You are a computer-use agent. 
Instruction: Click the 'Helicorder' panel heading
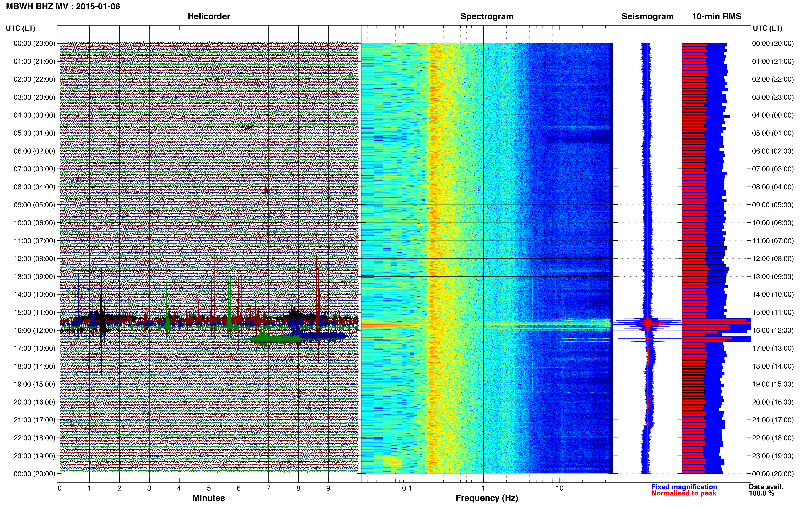pyautogui.click(x=209, y=16)
